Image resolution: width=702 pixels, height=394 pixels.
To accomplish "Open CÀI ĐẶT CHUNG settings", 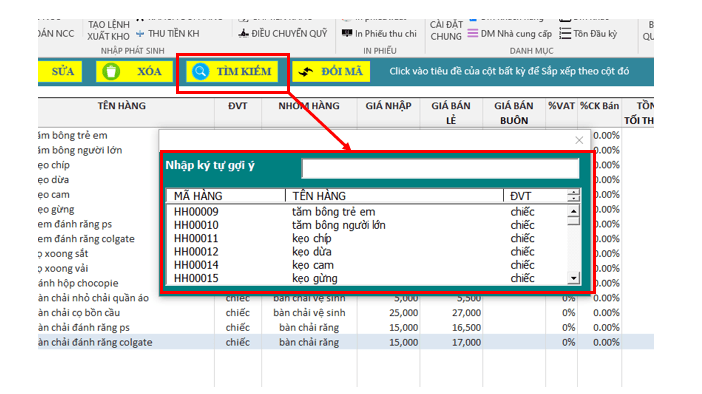I will pyautogui.click(x=446, y=30).
